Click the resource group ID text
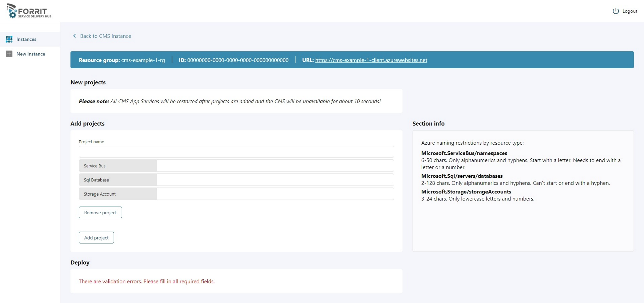644x303 pixels. (237, 60)
